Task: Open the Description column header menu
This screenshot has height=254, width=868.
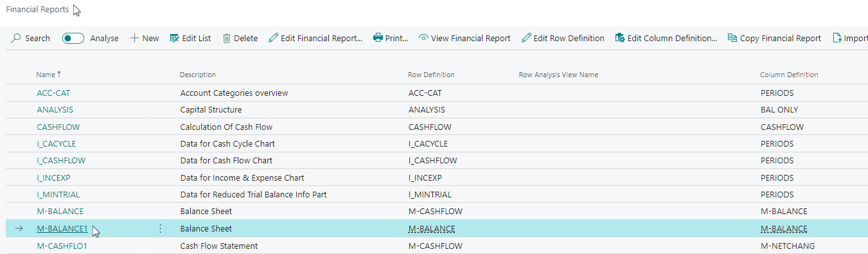Action: [198, 75]
